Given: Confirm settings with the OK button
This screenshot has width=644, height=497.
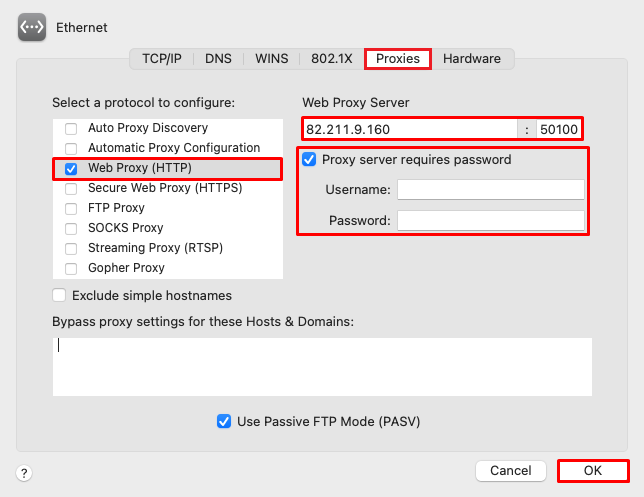Looking at the screenshot, I should tap(593, 471).
